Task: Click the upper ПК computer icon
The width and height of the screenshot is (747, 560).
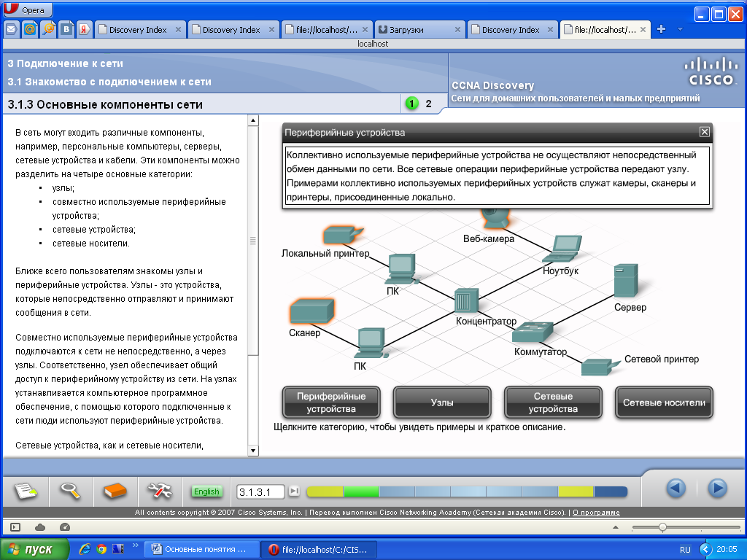Action: [x=403, y=269]
